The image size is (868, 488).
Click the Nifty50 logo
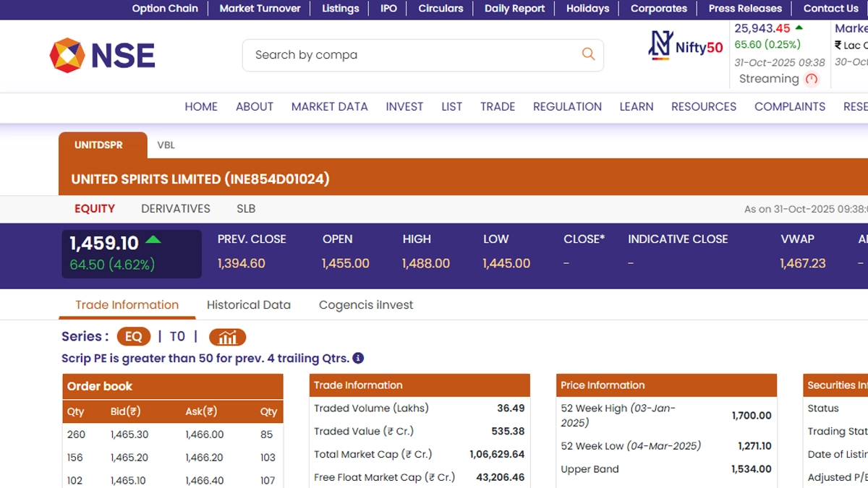pyautogui.click(x=685, y=46)
